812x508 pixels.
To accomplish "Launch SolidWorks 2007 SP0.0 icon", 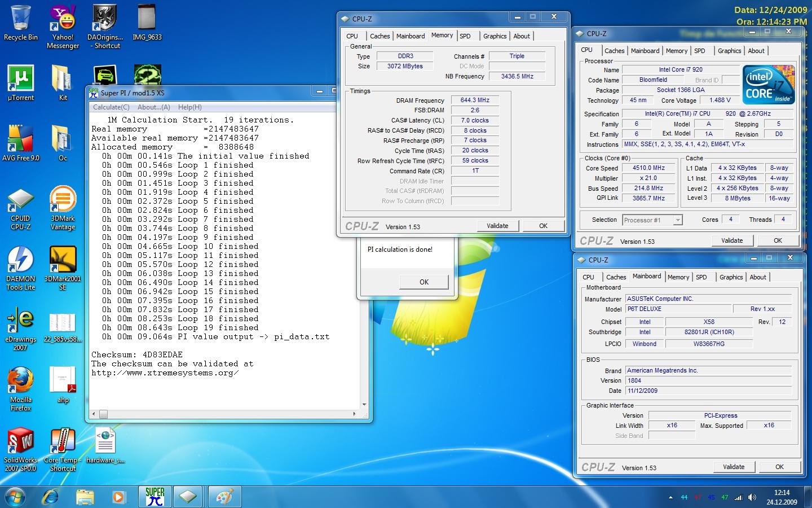I will click(x=21, y=450).
